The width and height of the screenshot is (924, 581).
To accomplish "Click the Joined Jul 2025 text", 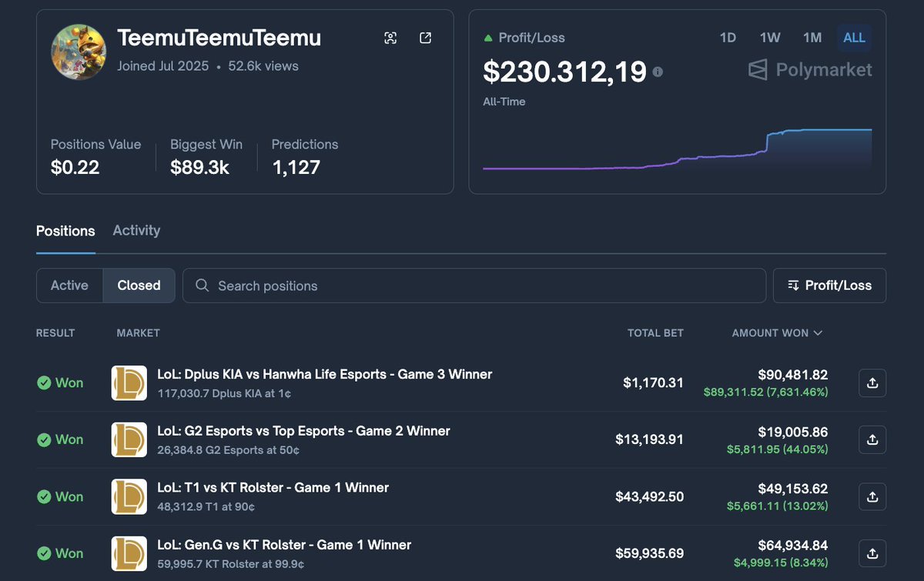I will pyautogui.click(x=162, y=66).
